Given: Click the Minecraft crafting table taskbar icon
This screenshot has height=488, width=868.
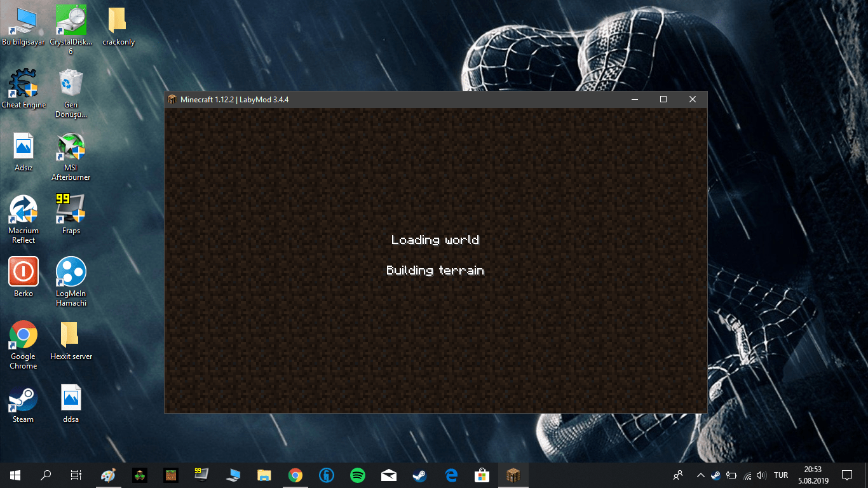Looking at the screenshot, I should 513,475.
